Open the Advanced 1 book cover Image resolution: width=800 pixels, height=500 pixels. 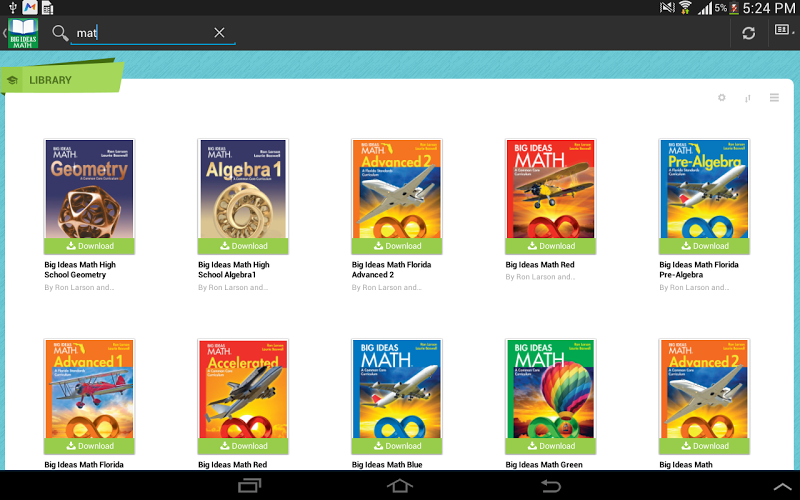[89, 388]
